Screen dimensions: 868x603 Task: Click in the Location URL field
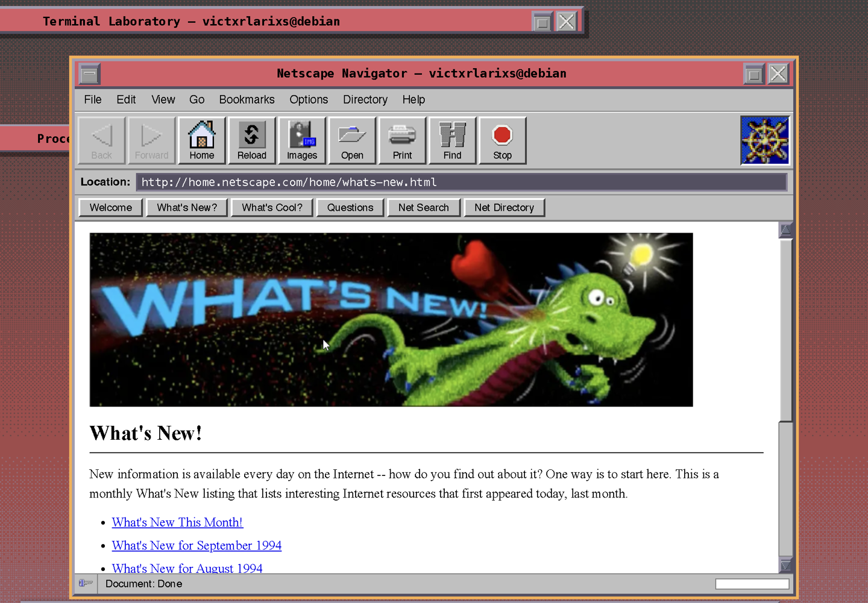pos(462,182)
